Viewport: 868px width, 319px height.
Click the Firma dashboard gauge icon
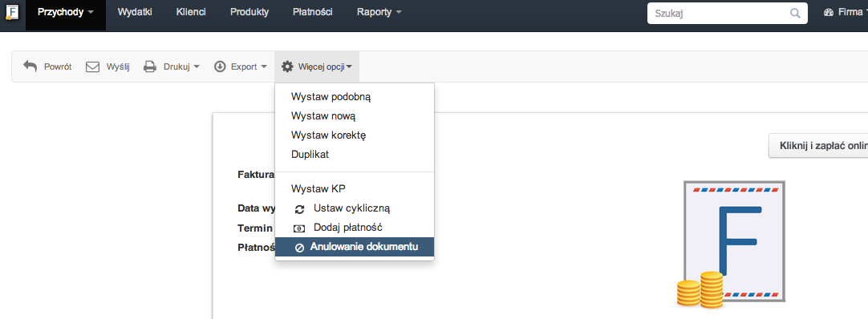coord(829,12)
